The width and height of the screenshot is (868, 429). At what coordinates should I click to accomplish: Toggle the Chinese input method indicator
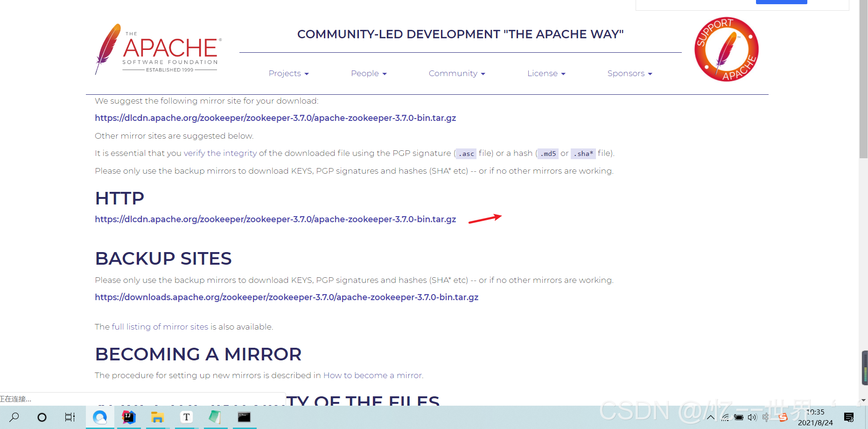(x=766, y=417)
